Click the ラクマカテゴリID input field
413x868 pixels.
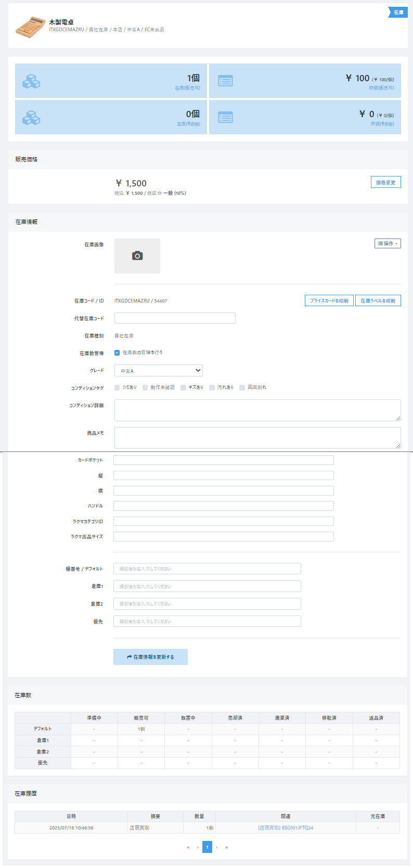[224, 521]
